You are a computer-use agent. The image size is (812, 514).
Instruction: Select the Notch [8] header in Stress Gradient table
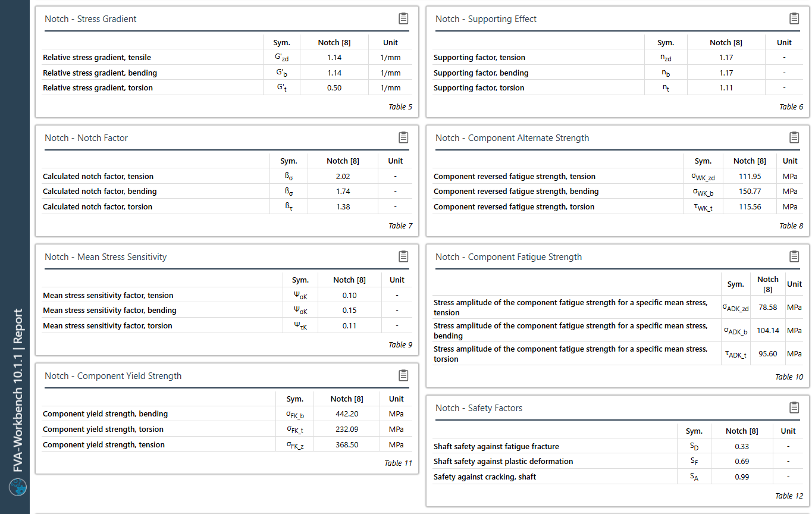334,42
